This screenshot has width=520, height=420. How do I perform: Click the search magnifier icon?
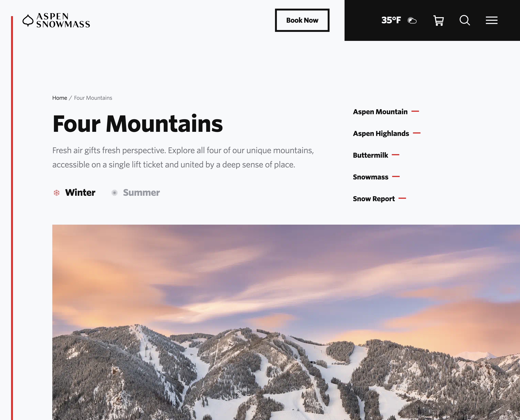[465, 20]
